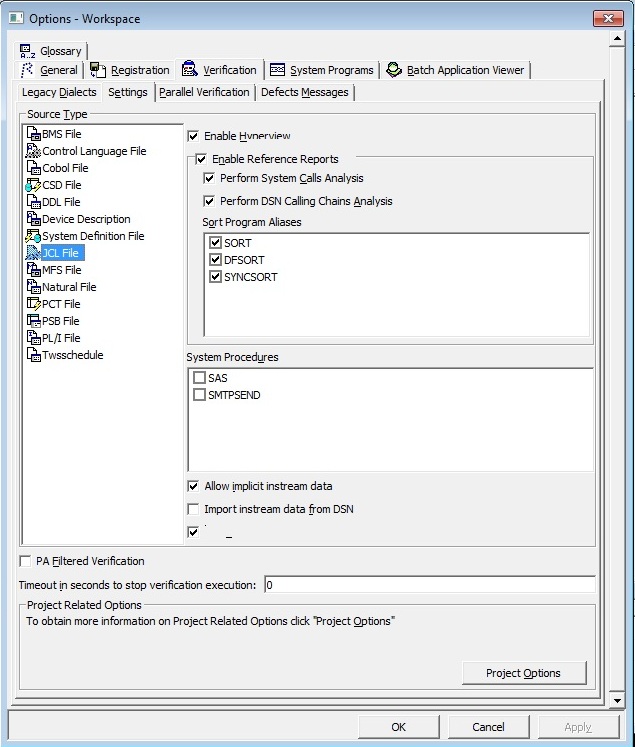Click the PCT File icon

pyautogui.click(x=33, y=304)
